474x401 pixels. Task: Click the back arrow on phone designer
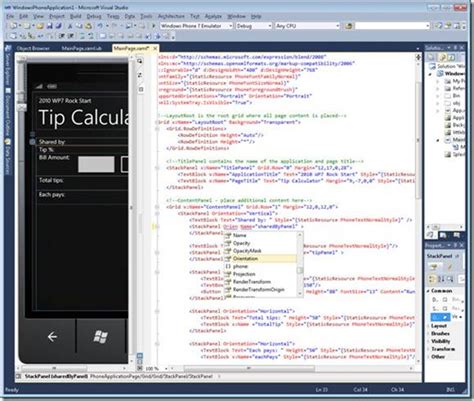(x=52, y=337)
